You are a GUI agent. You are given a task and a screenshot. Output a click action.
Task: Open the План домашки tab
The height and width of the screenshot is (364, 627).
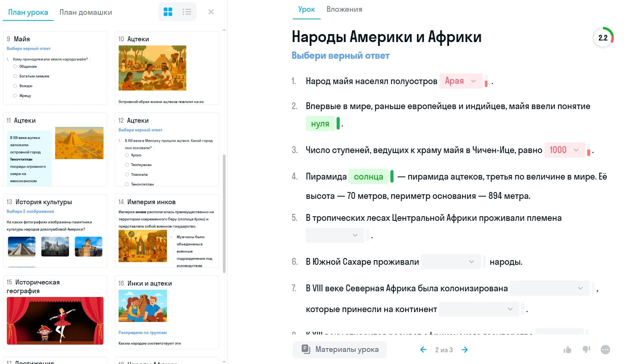(x=86, y=12)
